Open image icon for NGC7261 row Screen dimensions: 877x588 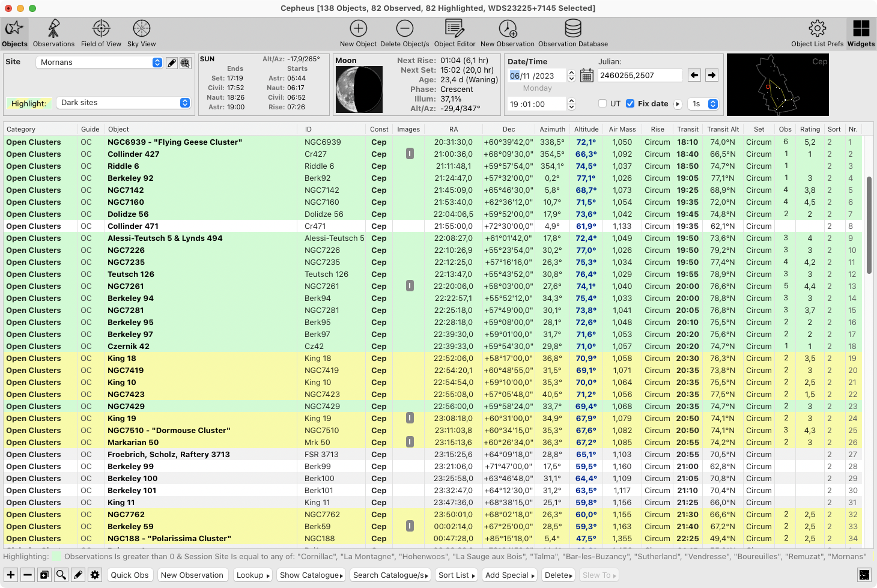[x=410, y=286]
